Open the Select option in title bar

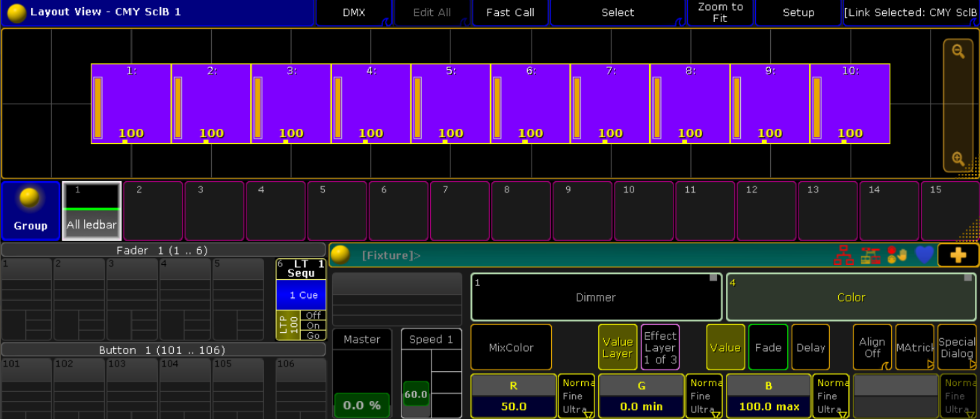[617, 13]
